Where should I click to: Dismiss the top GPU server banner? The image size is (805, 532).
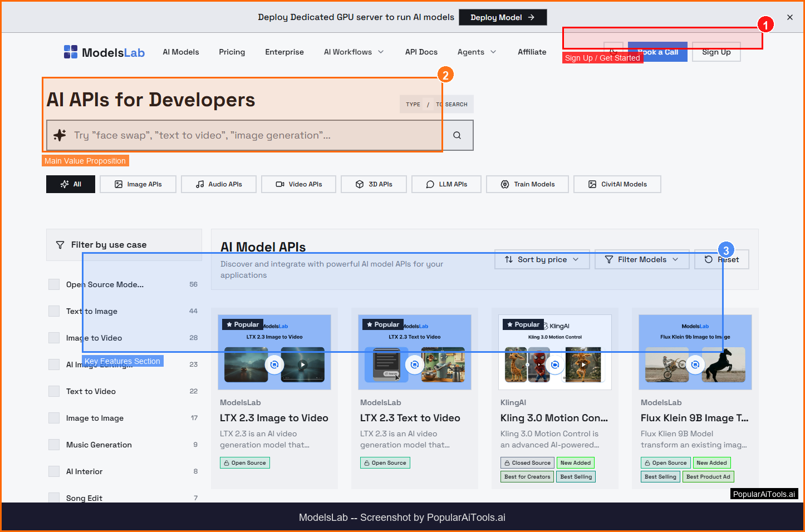[789, 17]
